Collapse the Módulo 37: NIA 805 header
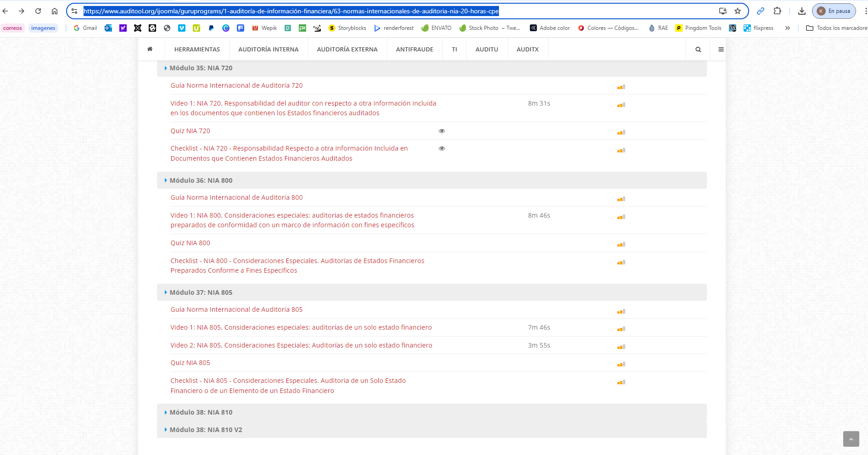868x455 pixels. [201, 292]
